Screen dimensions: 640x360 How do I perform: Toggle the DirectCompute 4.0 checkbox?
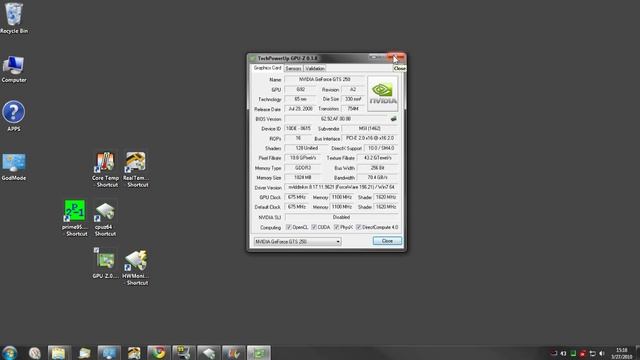358,227
